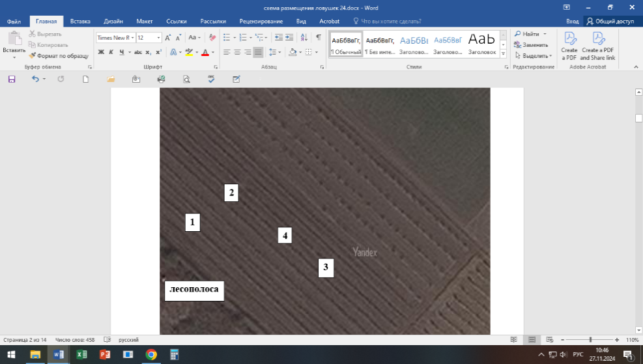Open a file with the folder icon
Viewport: 643px width, 364px height.
pos(111,79)
